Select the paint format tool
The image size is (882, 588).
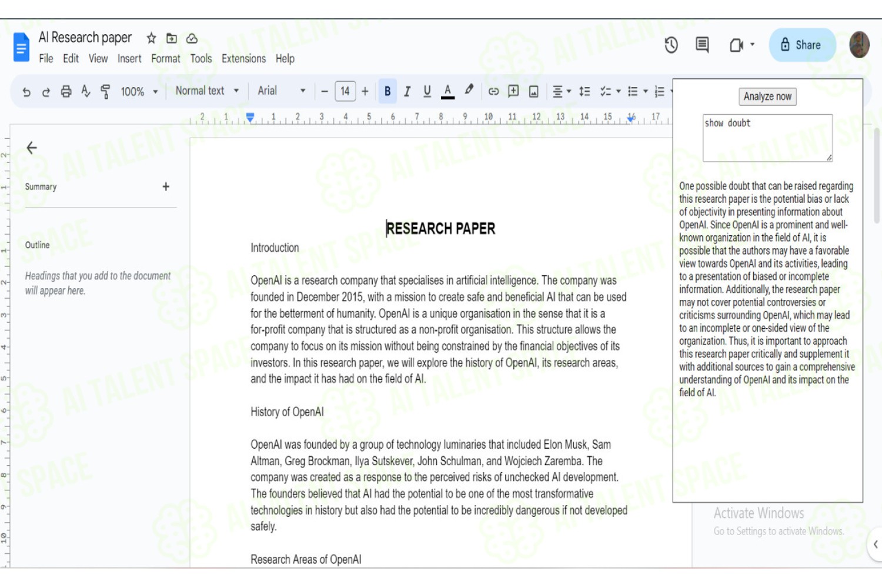105,91
